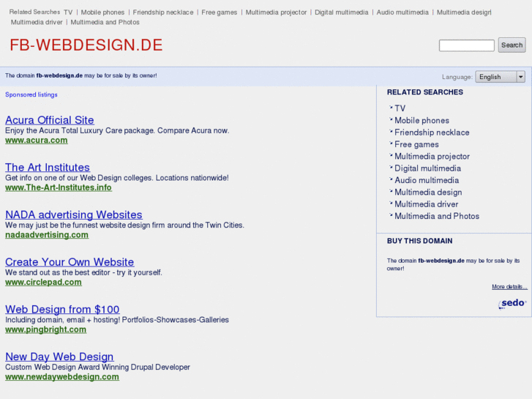Open the FB-WEBDESIGN.DE site title

point(86,45)
